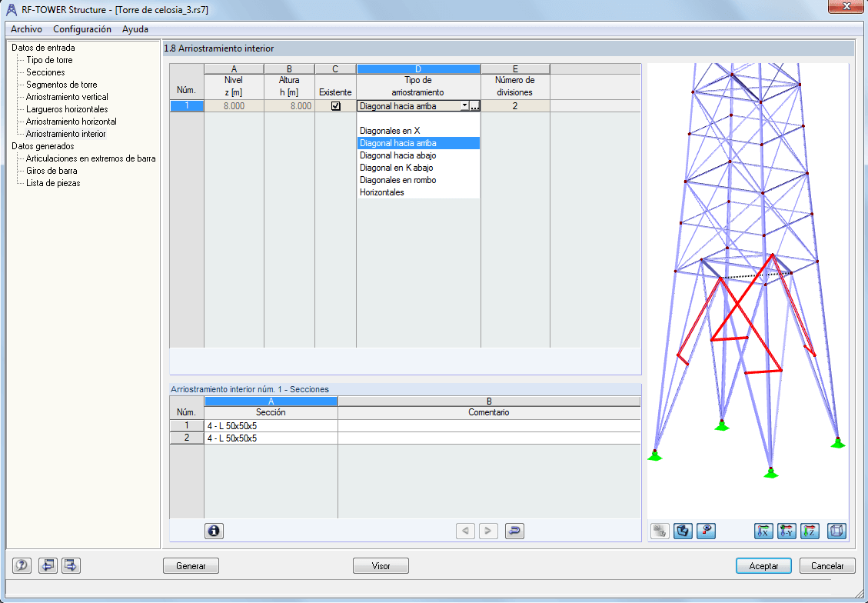Open Giros de barra tree item

pos(52,171)
